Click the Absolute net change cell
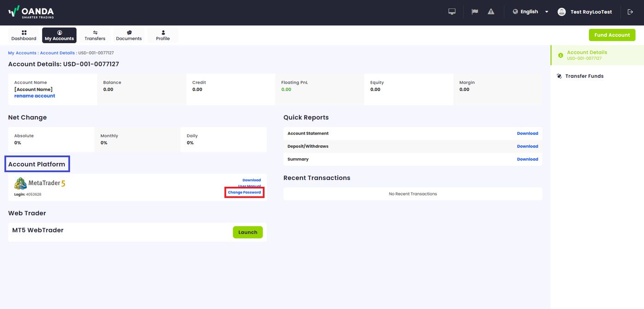 (x=51, y=139)
